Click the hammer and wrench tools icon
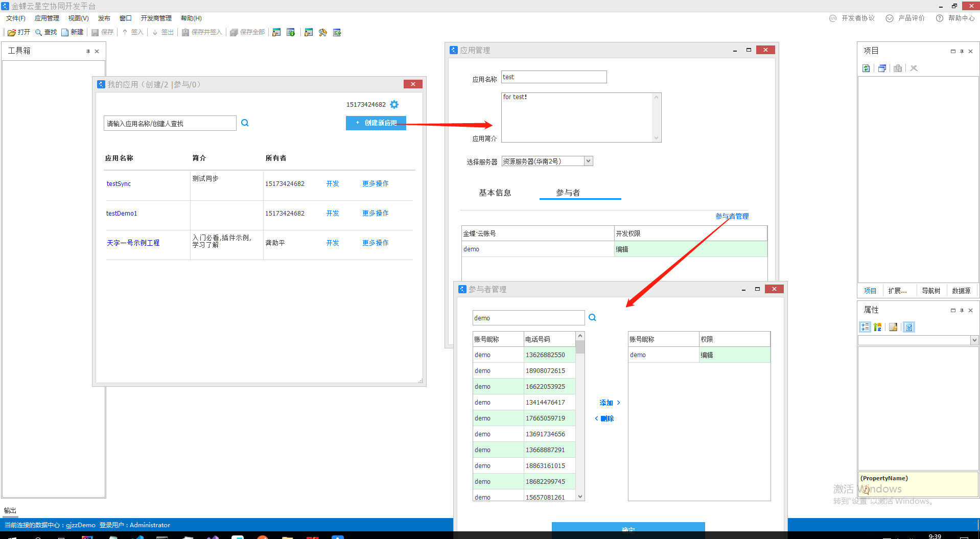The width and height of the screenshot is (980, 539). click(322, 32)
